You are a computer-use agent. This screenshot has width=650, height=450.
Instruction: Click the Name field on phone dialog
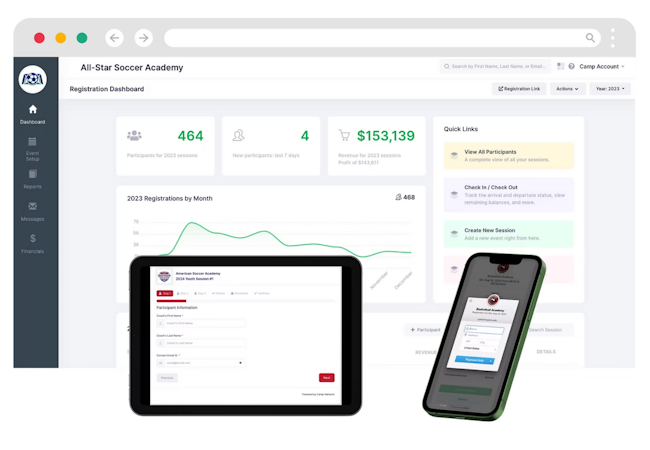tap(484, 329)
